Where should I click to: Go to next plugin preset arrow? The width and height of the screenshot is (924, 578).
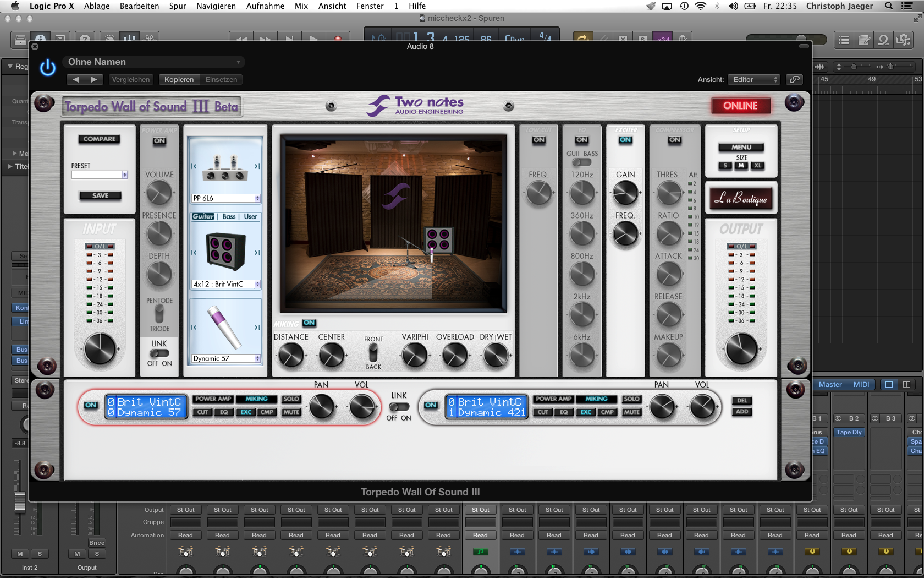click(x=94, y=79)
